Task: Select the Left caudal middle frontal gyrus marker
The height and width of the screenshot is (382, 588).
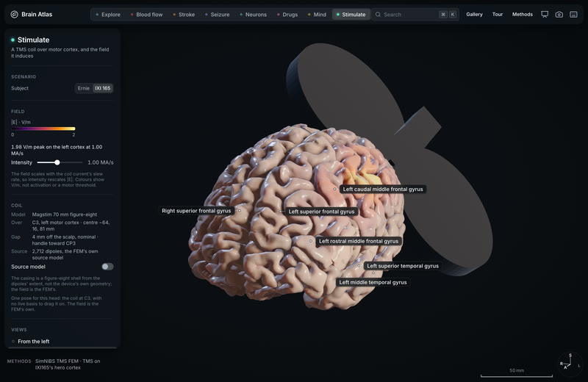Action: point(335,189)
